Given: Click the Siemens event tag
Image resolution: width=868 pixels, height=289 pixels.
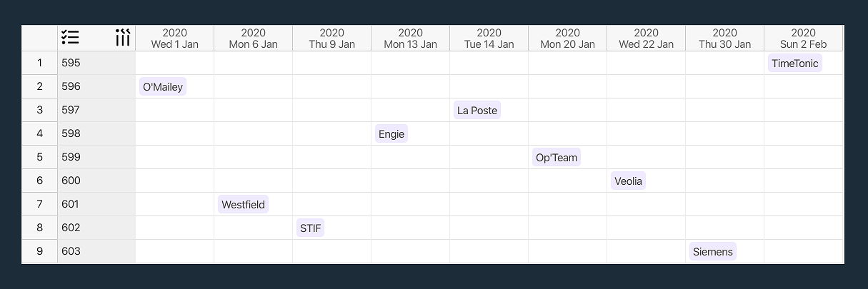Looking at the screenshot, I should coord(713,252).
